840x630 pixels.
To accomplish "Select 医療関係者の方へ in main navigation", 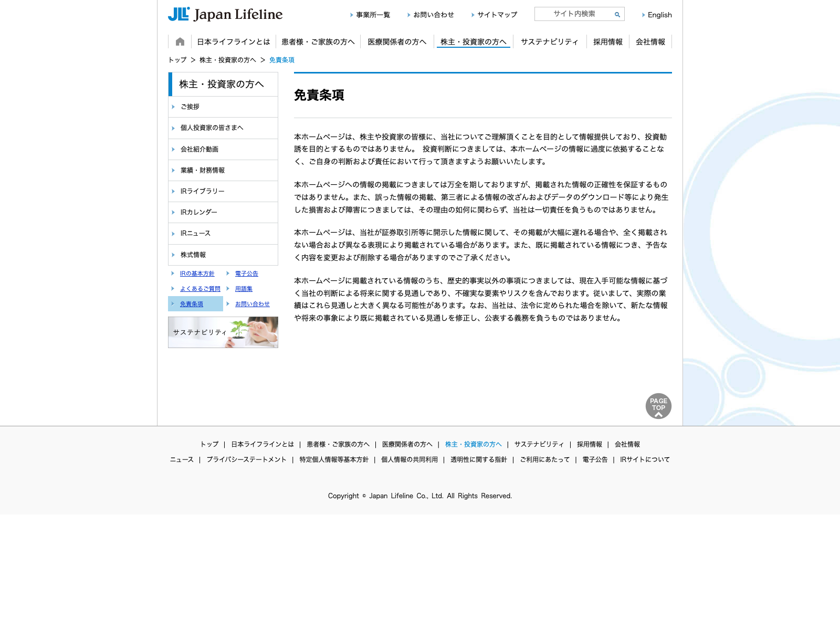I will 397,42.
